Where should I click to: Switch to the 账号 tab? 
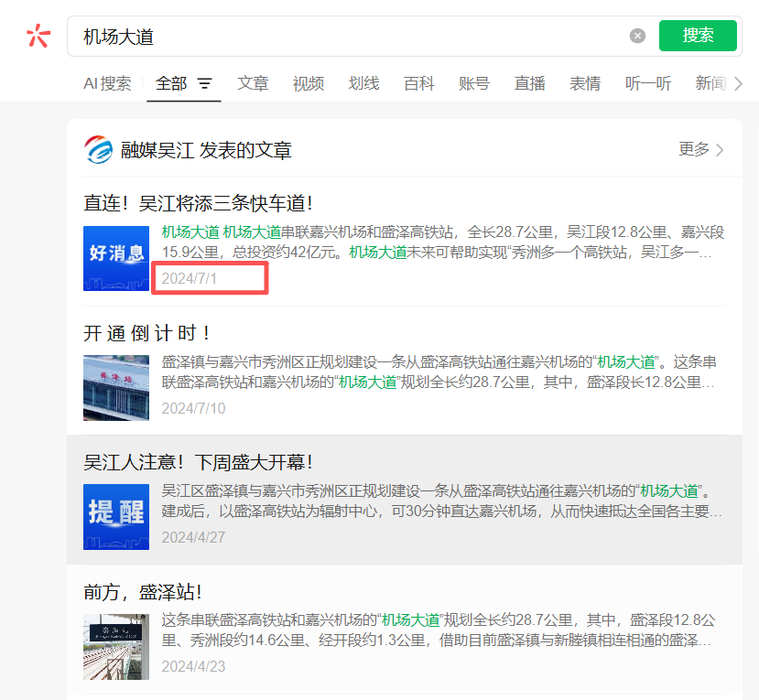(x=473, y=82)
